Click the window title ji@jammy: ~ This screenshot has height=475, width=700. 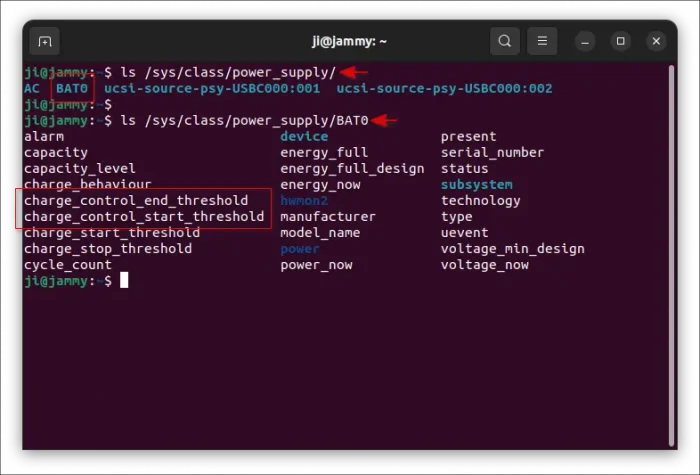[350, 41]
